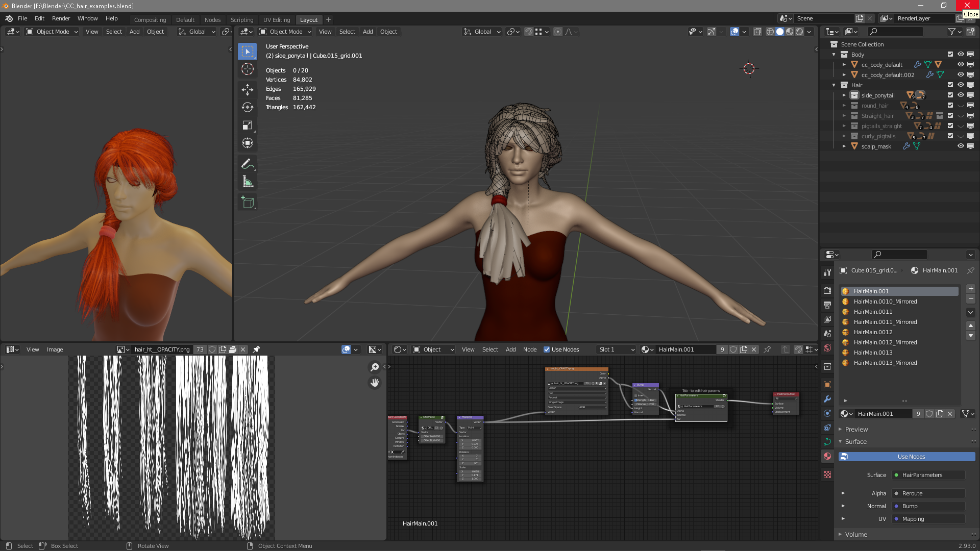Toggle viewport overlays
This screenshot has height=551, width=980.
tap(734, 32)
